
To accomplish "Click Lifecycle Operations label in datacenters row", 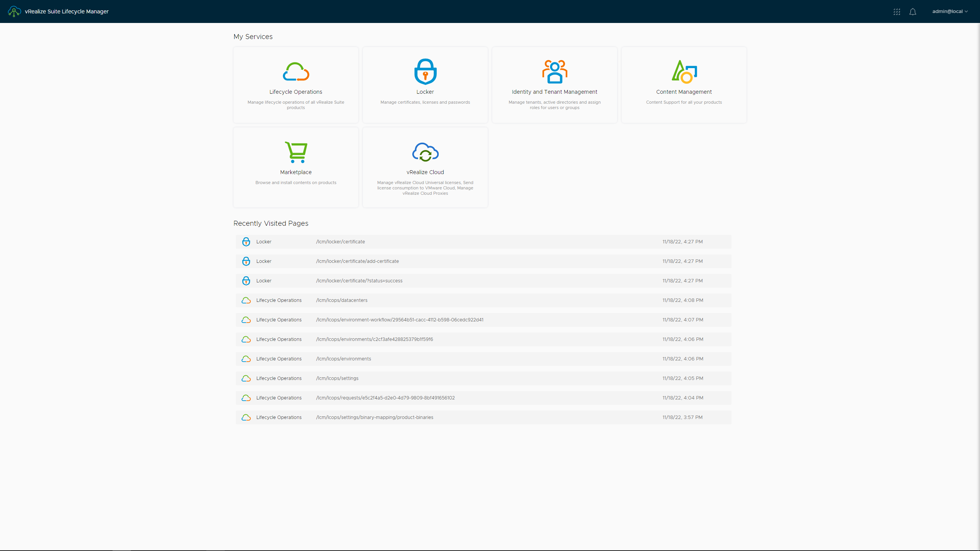I will click(279, 300).
